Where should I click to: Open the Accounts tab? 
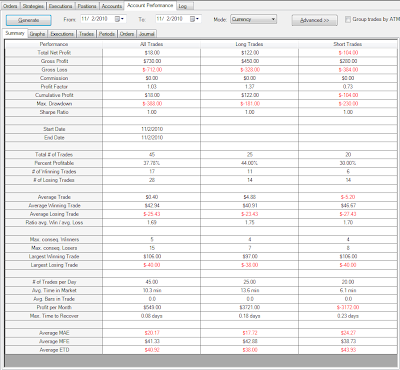pos(112,6)
